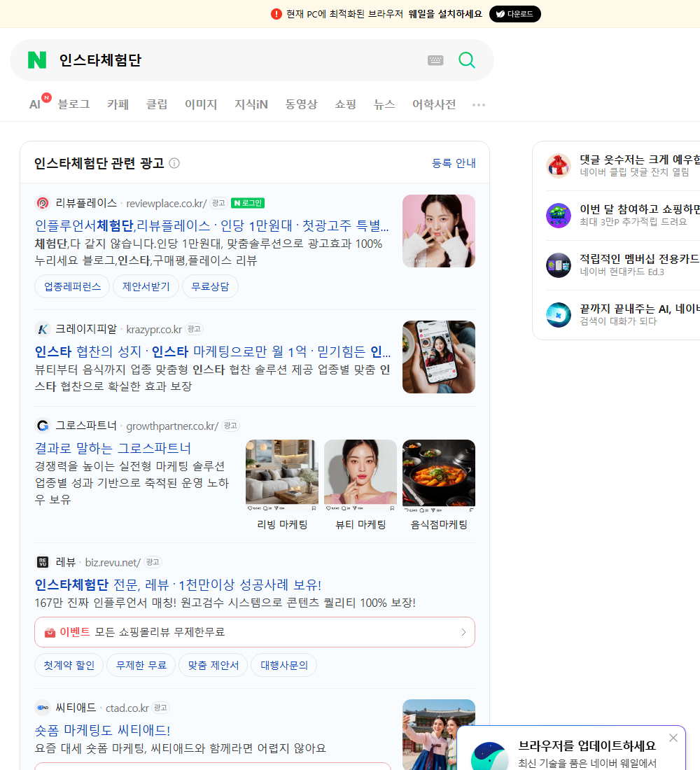The width and height of the screenshot is (700, 770).
Task: Open the 동영상 tab
Action: (301, 104)
